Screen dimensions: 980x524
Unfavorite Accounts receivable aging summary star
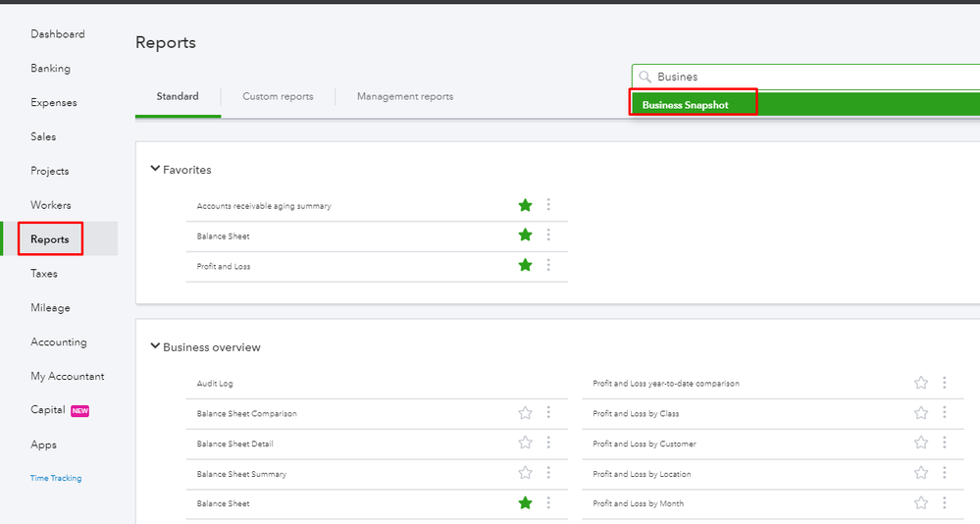[526, 205]
